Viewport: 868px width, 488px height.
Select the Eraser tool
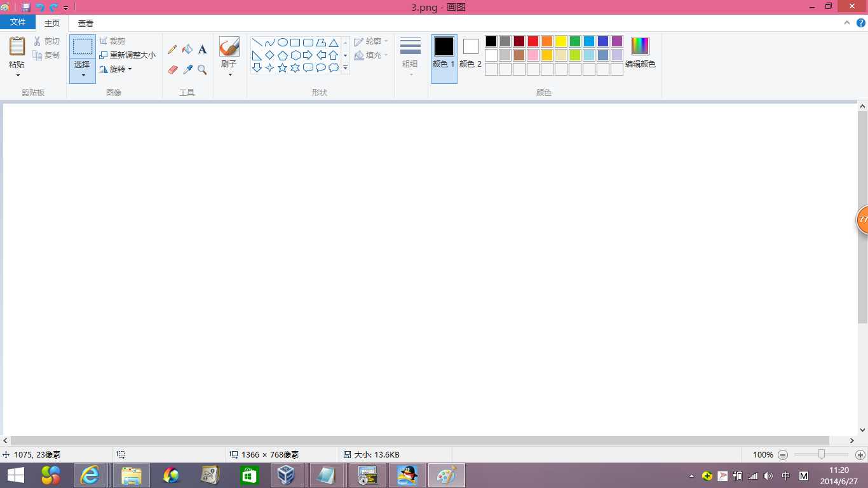172,69
